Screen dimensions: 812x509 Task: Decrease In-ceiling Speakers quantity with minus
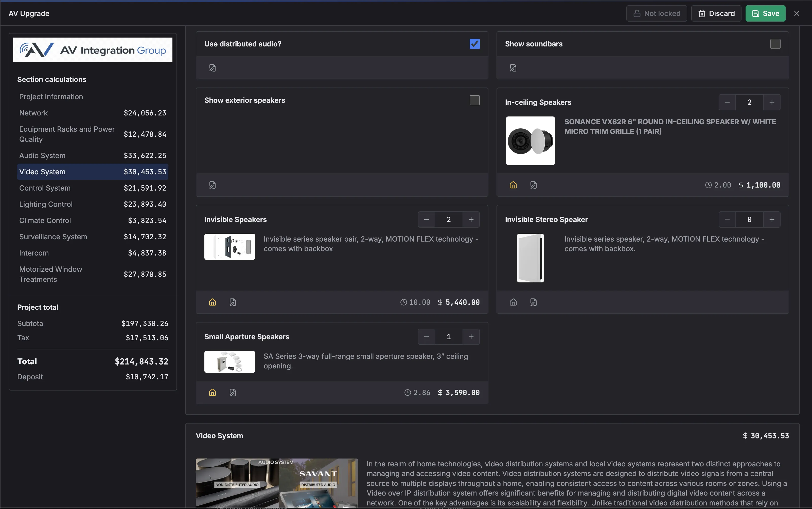[x=727, y=102]
